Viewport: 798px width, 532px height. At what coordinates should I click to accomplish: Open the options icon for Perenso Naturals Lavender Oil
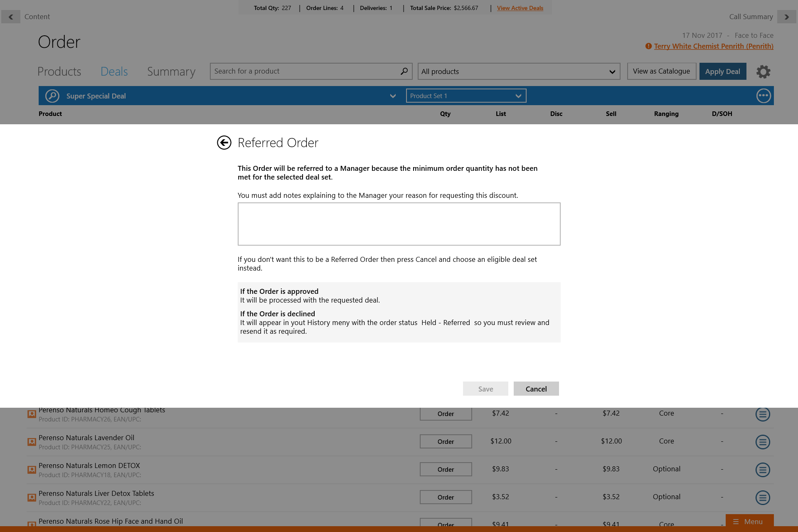(762, 442)
